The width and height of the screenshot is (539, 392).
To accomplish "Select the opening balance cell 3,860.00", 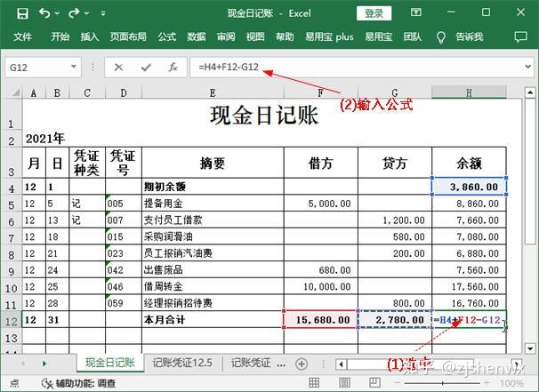I will click(469, 187).
